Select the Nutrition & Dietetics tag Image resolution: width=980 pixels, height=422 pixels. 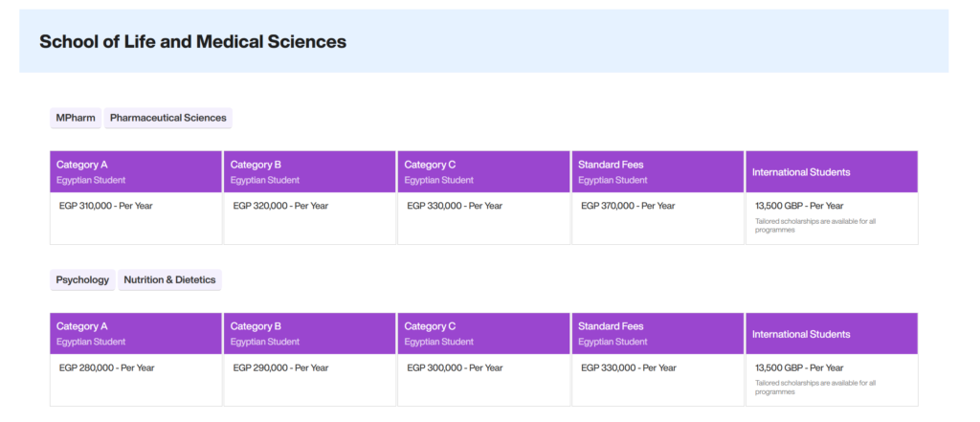coord(169,280)
